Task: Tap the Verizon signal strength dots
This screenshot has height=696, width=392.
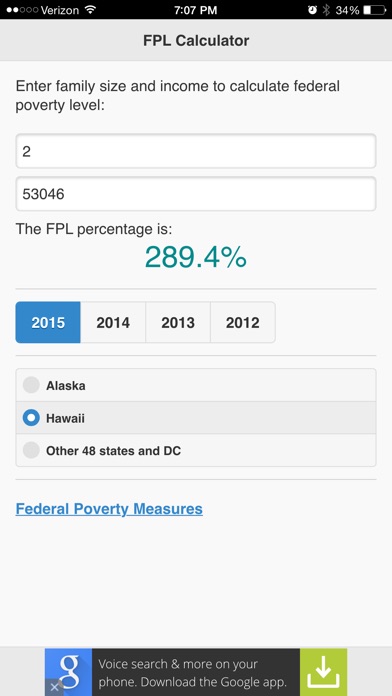Action: (22, 10)
